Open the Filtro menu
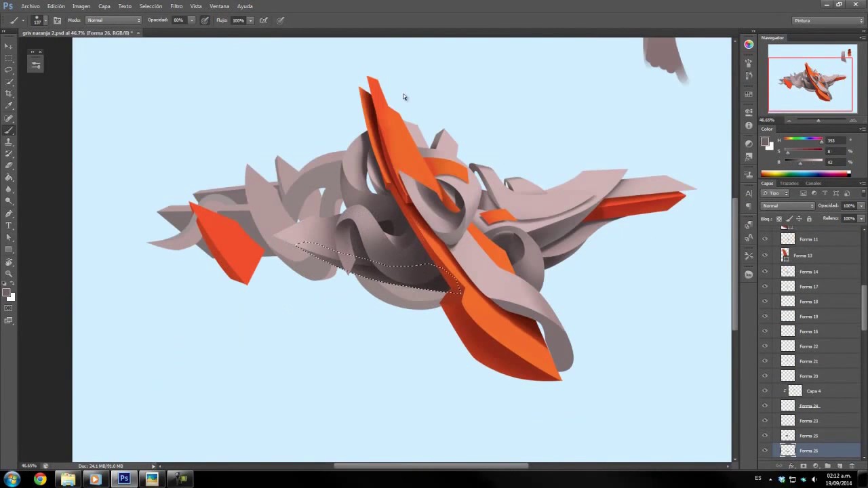Screen dimensions: 868x488 pos(176,6)
